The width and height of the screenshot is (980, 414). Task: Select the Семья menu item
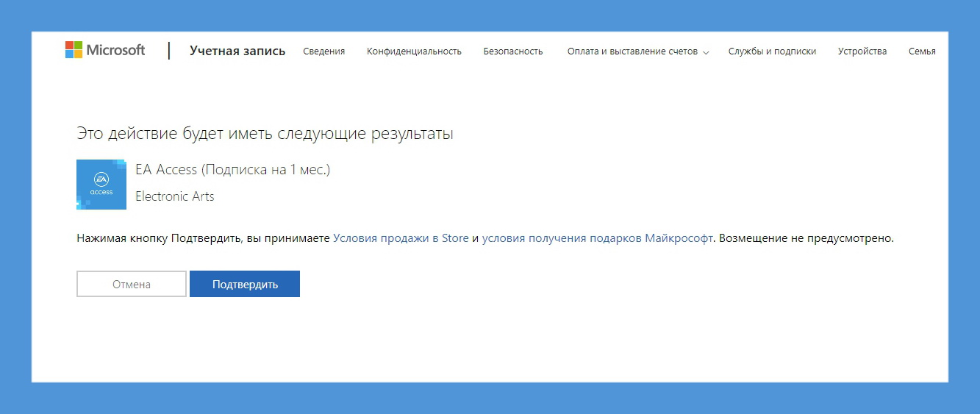[x=921, y=51]
